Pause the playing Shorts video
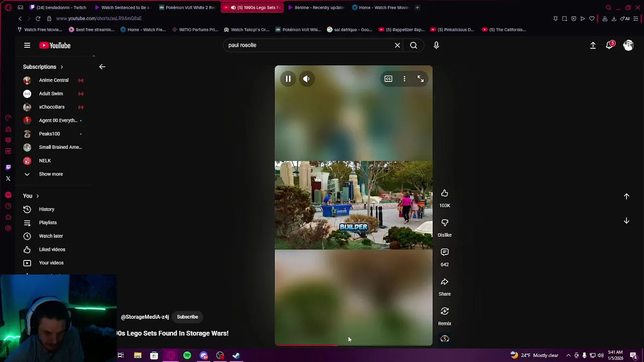644x362 pixels. [288, 79]
